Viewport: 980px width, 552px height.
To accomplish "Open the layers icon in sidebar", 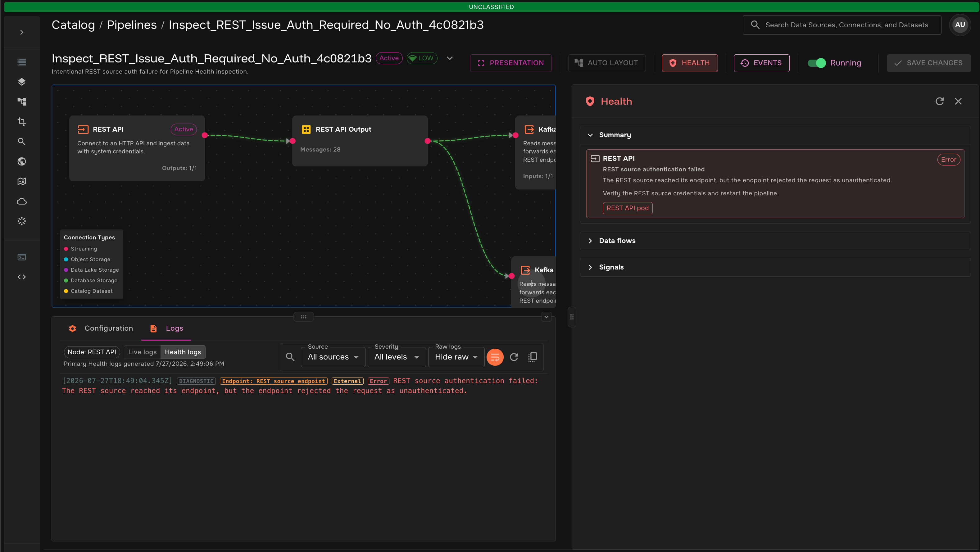I will 22,82.
